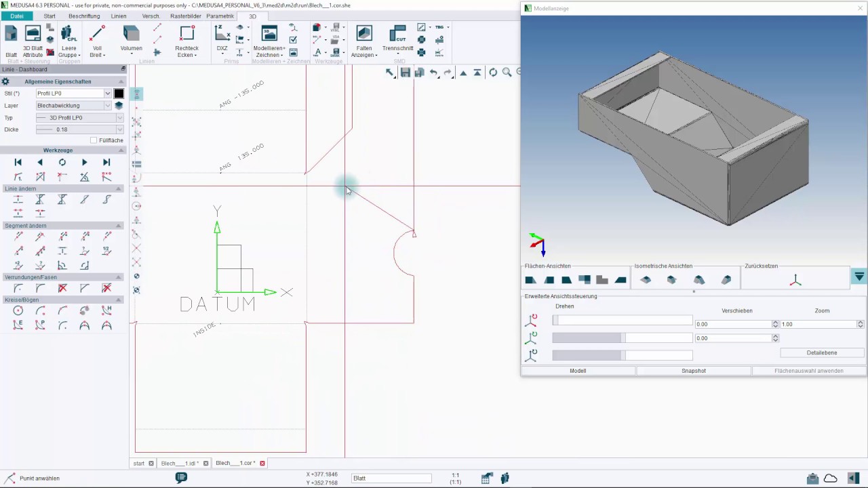Screen dimensions: 868x488
Task: Open the Blatt sheet tool in ribbon
Action: (x=11, y=41)
